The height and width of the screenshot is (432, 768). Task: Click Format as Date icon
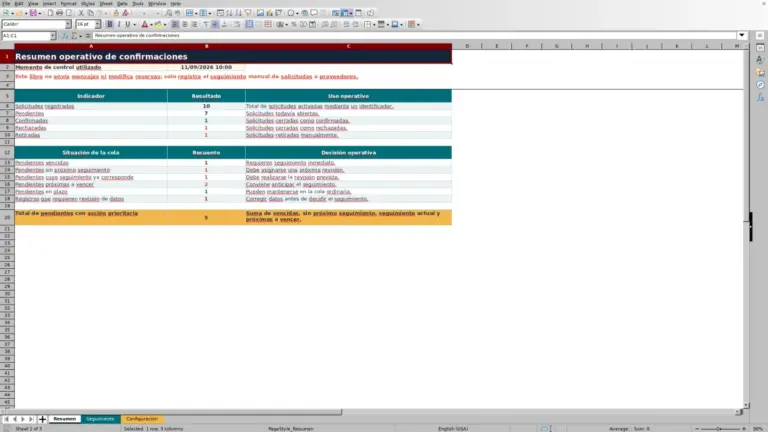pos(312,24)
